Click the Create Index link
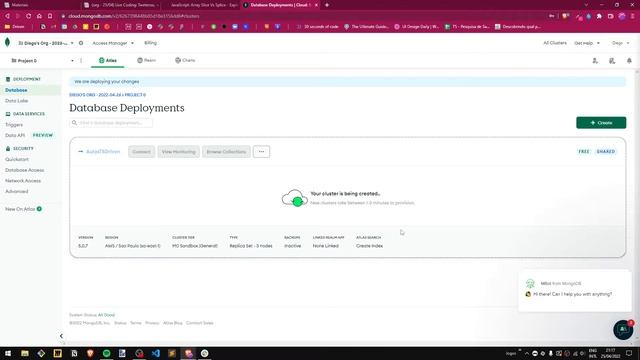 click(369, 246)
